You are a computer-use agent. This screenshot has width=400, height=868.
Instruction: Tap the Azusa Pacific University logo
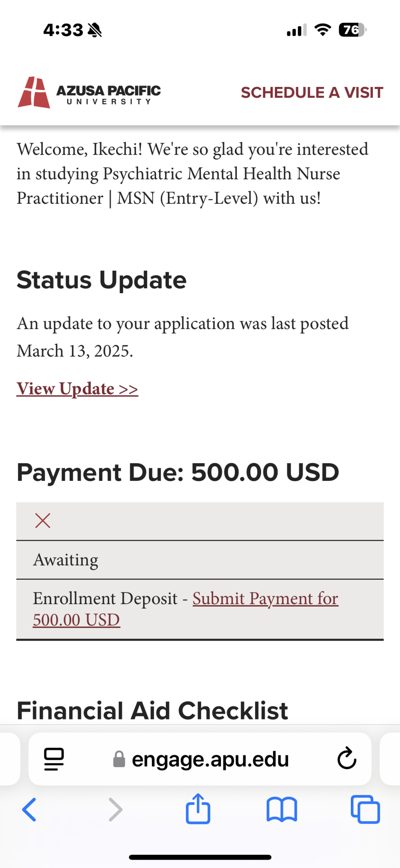(x=89, y=92)
